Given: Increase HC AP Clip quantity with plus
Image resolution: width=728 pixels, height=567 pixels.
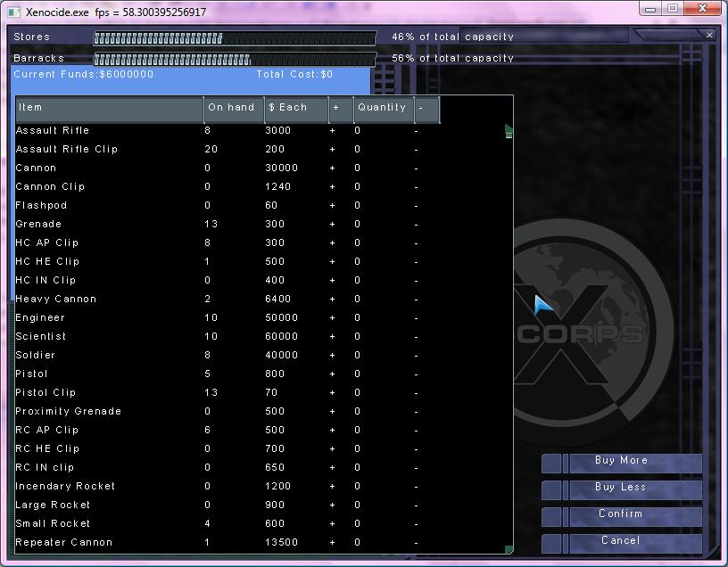Looking at the screenshot, I should (333, 243).
